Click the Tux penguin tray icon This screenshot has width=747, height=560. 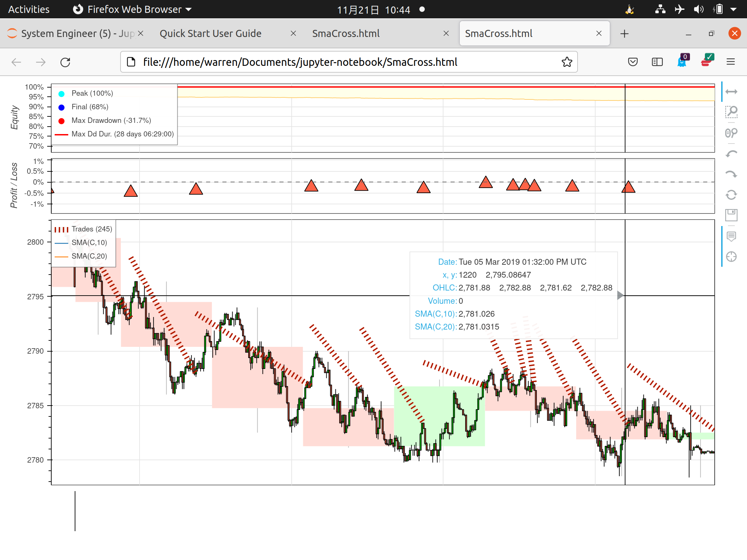(630, 9)
